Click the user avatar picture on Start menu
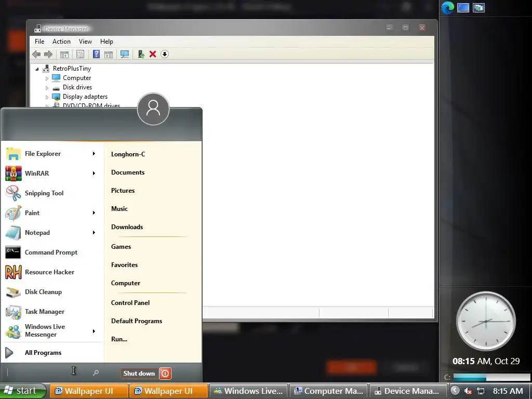The width and height of the screenshot is (532, 399). [x=153, y=109]
